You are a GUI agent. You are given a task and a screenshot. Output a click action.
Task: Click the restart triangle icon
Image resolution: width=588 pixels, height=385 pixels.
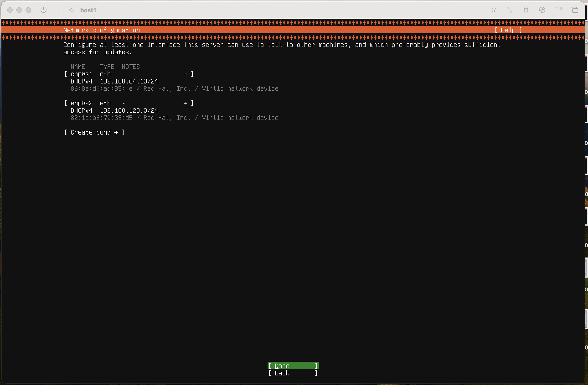point(71,10)
